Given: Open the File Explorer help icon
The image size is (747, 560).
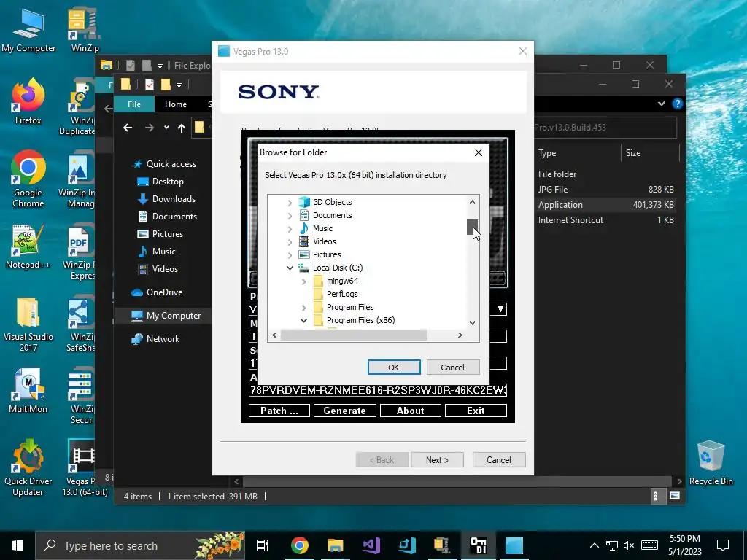Looking at the screenshot, I should (677, 104).
